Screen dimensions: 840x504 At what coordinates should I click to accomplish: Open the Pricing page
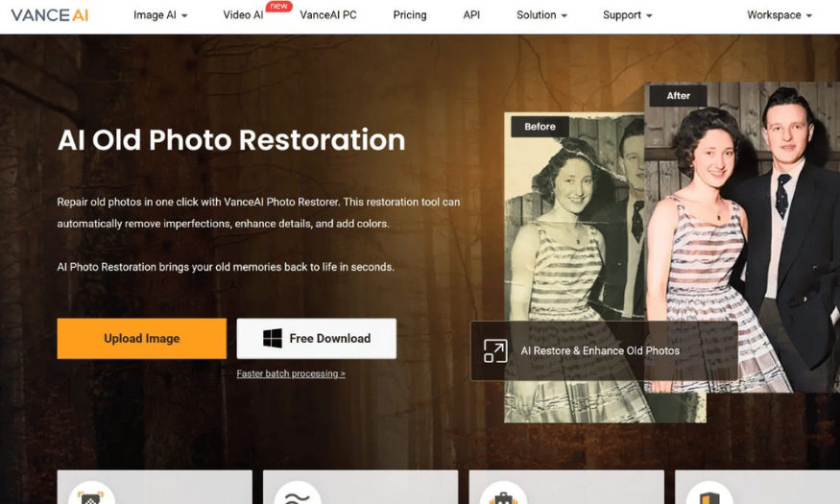click(410, 15)
